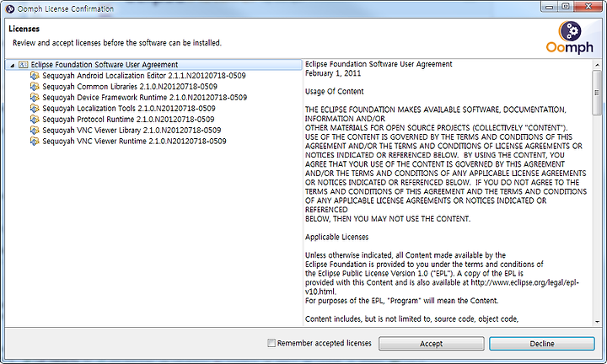The width and height of the screenshot is (607, 364).
Task: Click icon for Sequoyah VNC Viewer Library
Action: (x=35, y=130)
